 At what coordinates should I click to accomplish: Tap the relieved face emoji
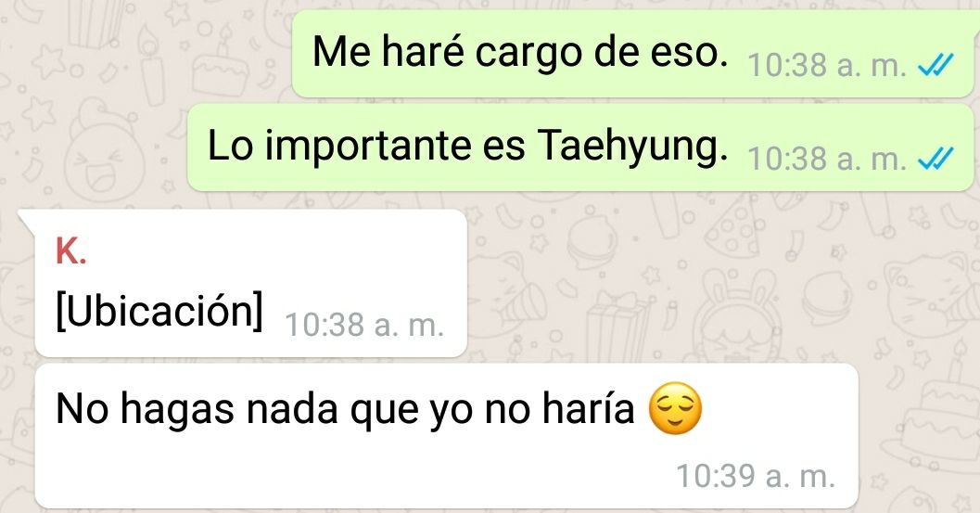click(x=676, y=408)
